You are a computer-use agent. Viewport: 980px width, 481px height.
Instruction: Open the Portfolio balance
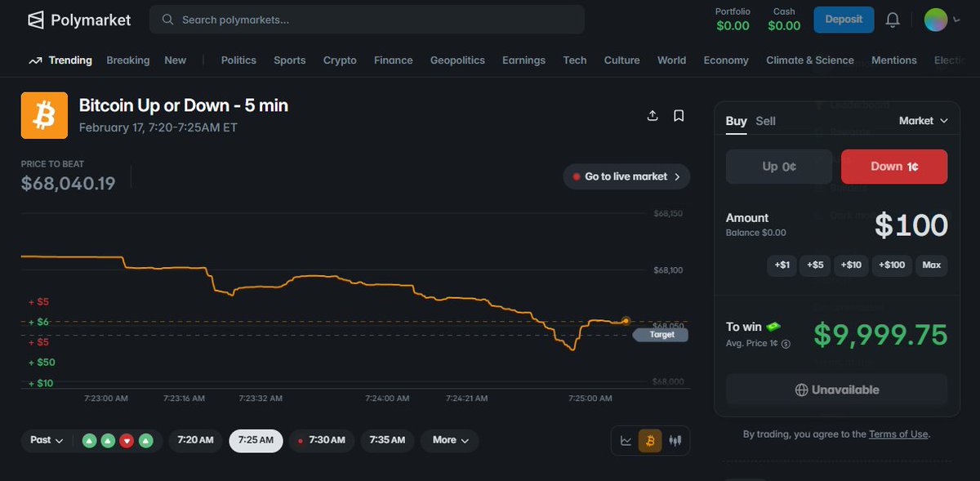point(733,20)
